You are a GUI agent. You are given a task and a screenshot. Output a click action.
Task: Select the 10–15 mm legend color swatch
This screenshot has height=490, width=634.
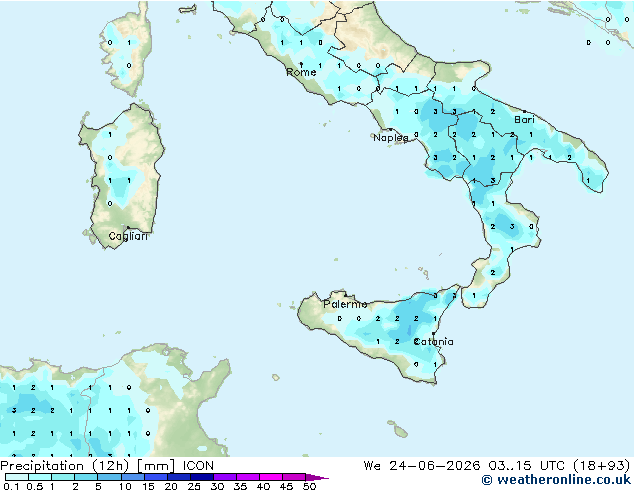coord(132,477)
